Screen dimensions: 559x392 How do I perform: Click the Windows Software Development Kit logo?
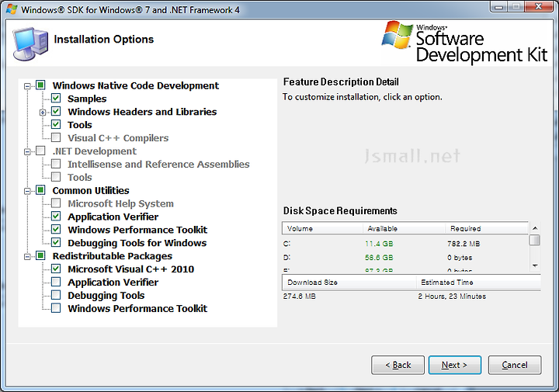[x=464, y=42]
